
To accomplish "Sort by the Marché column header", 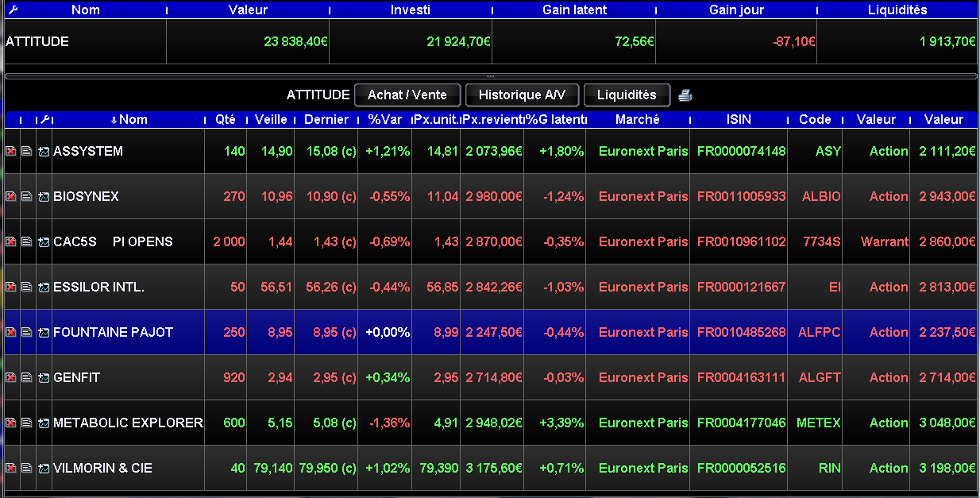I will tap(638, 119).
